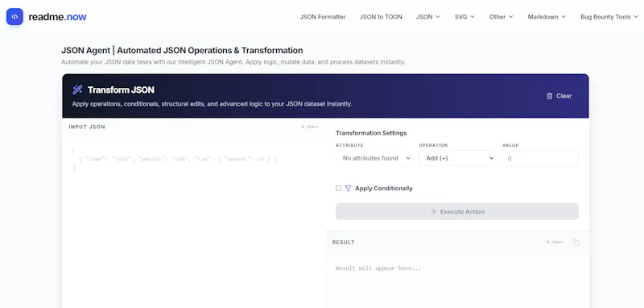Expand the Bug Bounty Tools menu

(609, 17)
